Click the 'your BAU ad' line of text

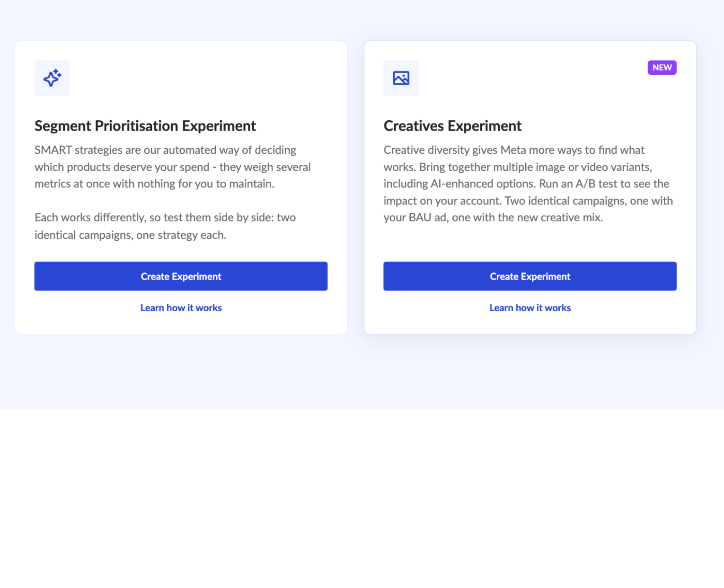[x=493, y=218]
